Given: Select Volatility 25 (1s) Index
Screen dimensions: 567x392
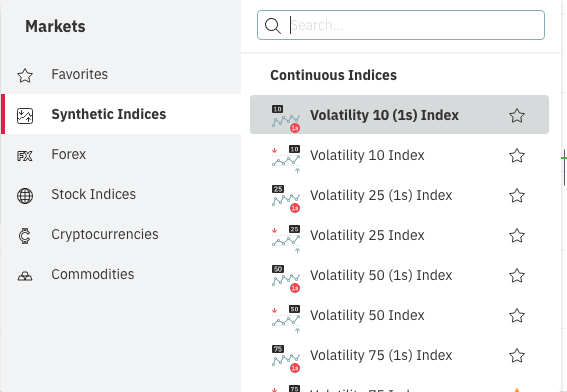Looking at the screenshot, I should [399, 195].
